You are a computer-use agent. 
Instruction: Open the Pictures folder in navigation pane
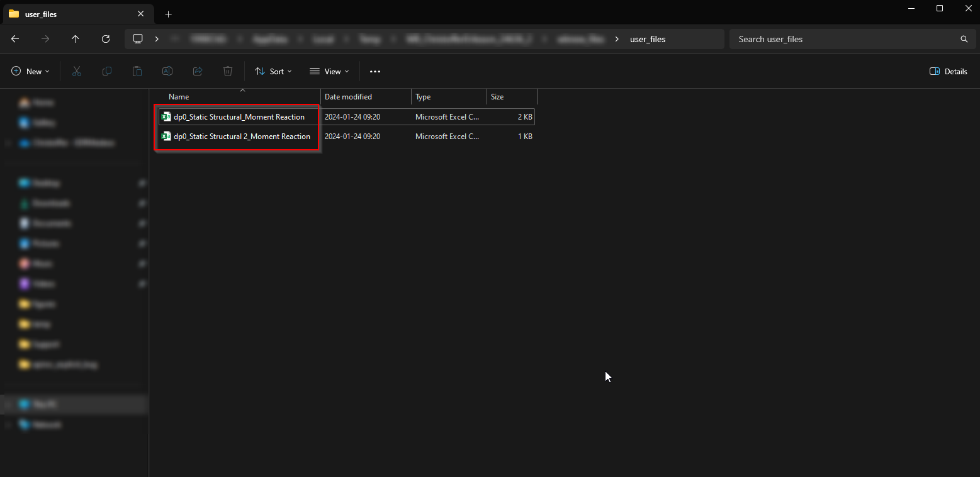tap(44, 244)
